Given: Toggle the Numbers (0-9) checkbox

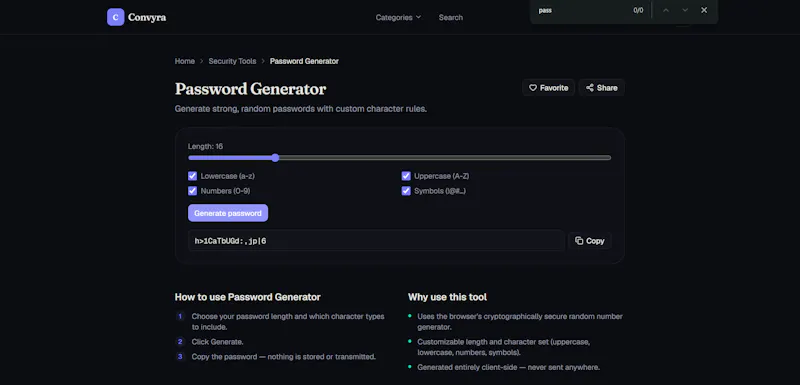Looking at the screenshot, I should 192,191.
